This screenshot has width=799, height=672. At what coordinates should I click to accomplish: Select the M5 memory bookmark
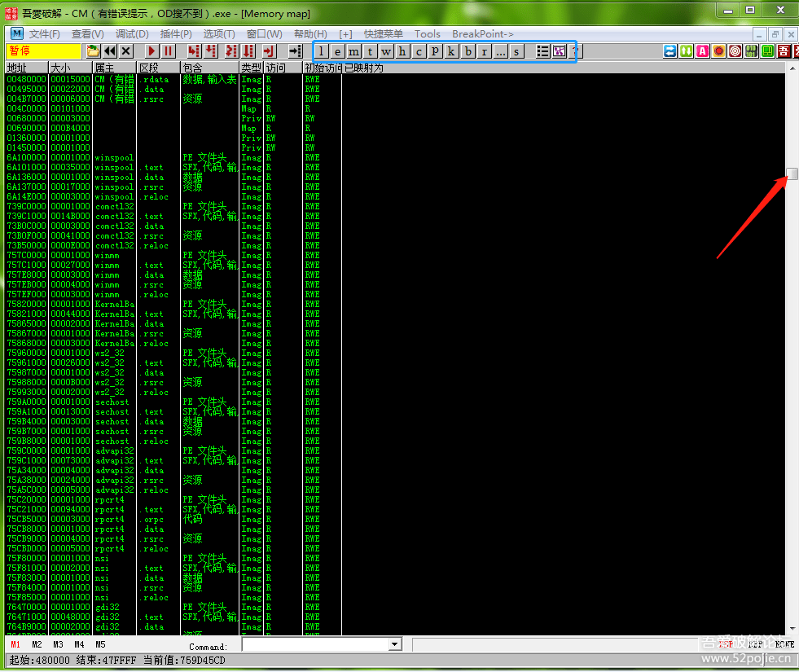click(100, 644)
